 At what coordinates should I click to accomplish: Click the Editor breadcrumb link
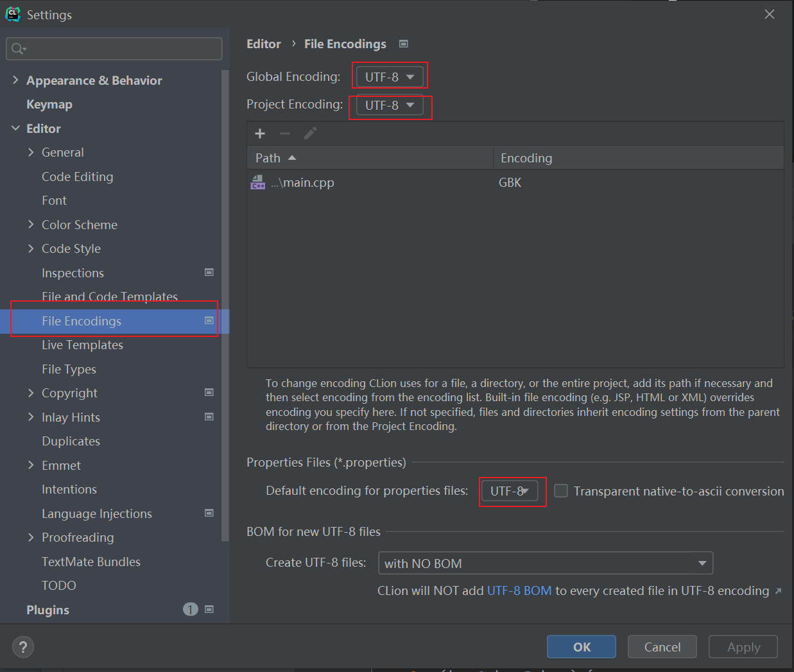coord(264,44)
